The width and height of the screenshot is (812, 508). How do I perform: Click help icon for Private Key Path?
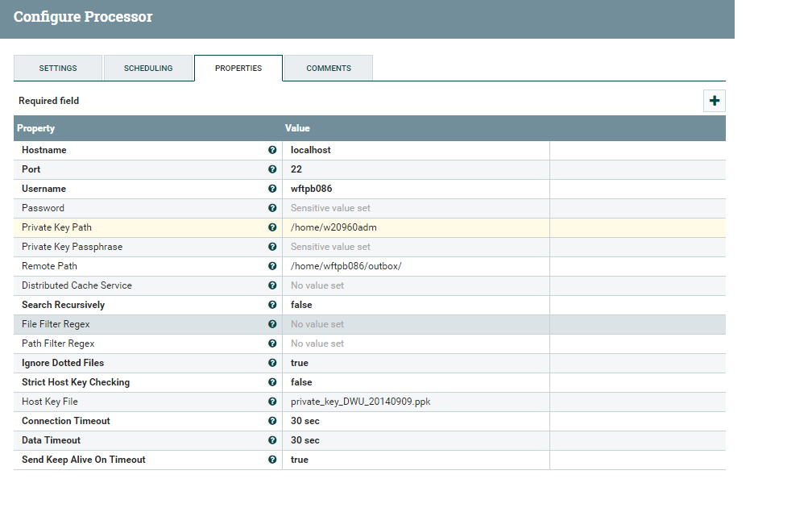272,227
